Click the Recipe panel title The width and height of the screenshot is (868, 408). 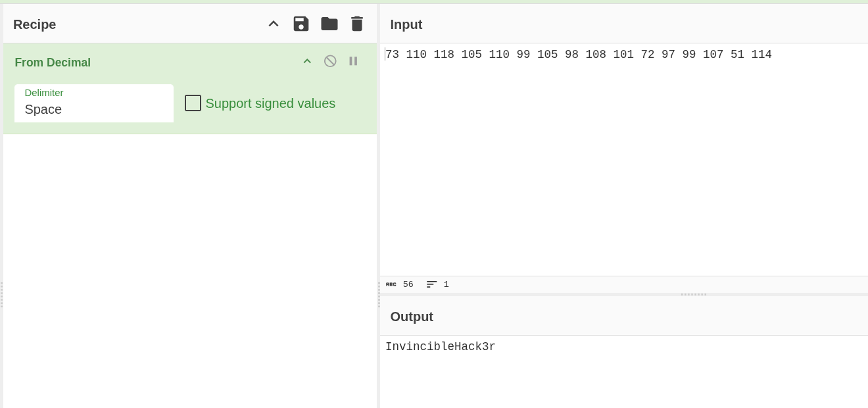(35, 24)
